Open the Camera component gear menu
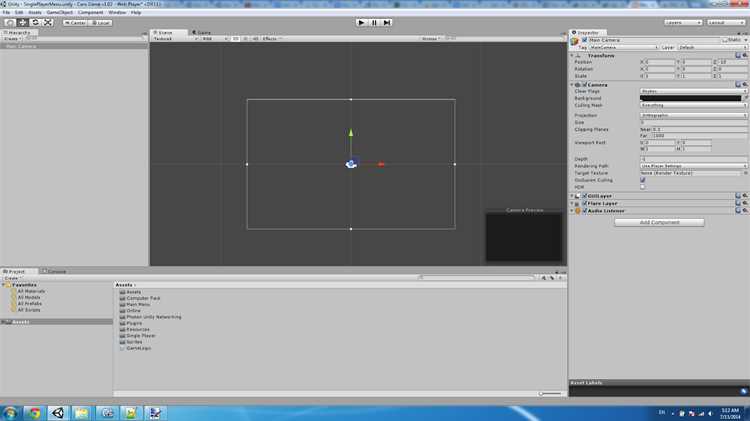The image size is (750, 421). [744, 85]
